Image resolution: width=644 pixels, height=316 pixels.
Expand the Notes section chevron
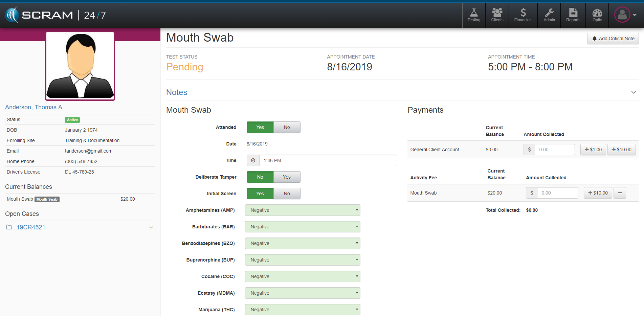(634, 92)
